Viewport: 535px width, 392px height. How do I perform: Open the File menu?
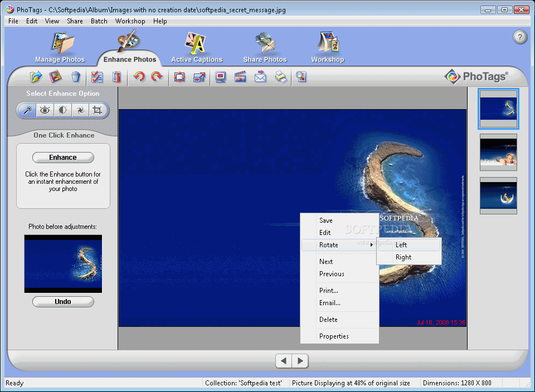13,21
